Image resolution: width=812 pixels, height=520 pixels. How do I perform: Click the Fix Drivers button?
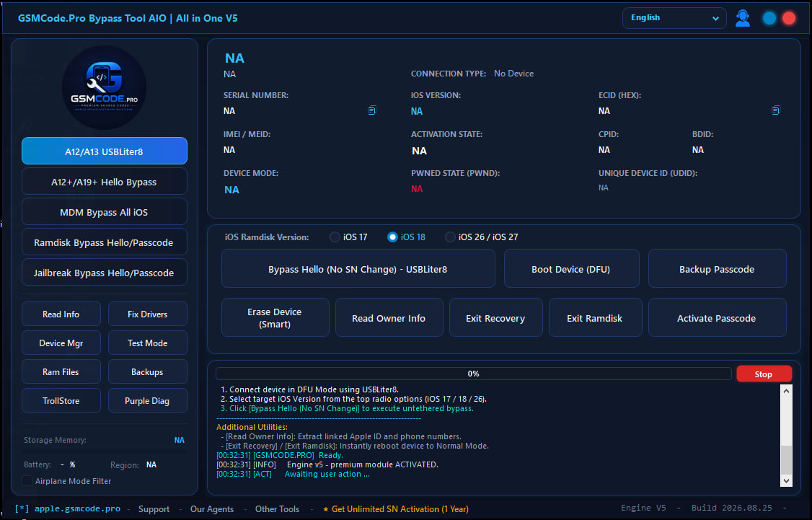point(148,314)
